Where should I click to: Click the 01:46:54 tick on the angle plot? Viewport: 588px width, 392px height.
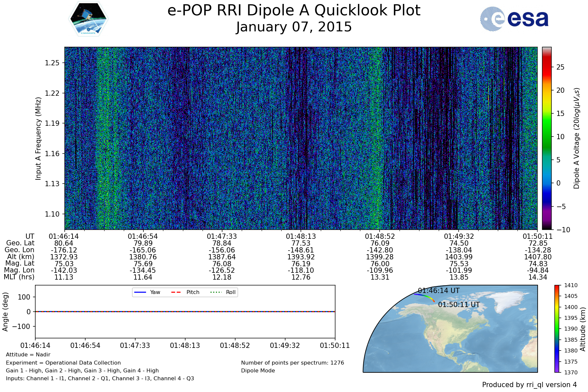[x=85, y=345]
